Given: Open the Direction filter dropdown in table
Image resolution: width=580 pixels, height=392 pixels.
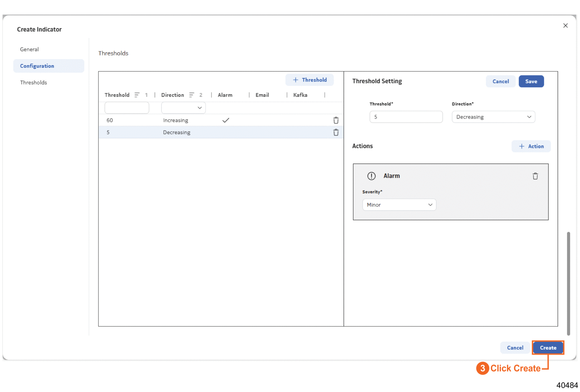Looking at the screenshot, I should (183, 108).
